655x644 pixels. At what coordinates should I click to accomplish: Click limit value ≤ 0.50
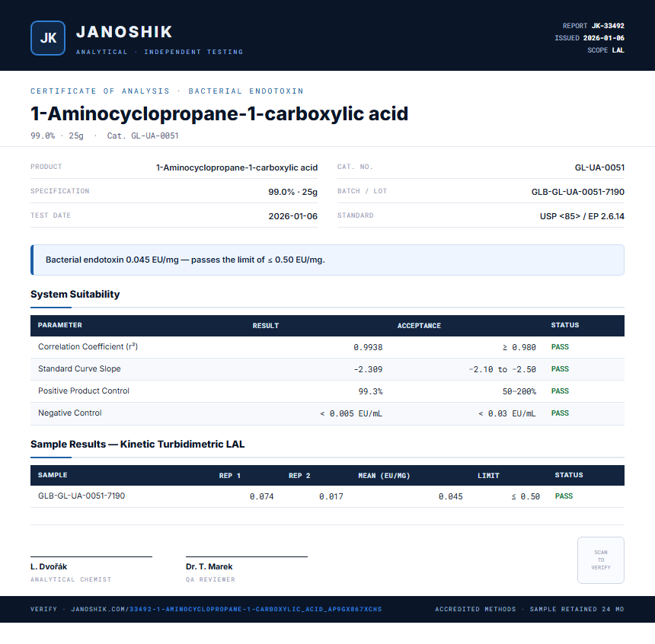[x=526, y=496]
